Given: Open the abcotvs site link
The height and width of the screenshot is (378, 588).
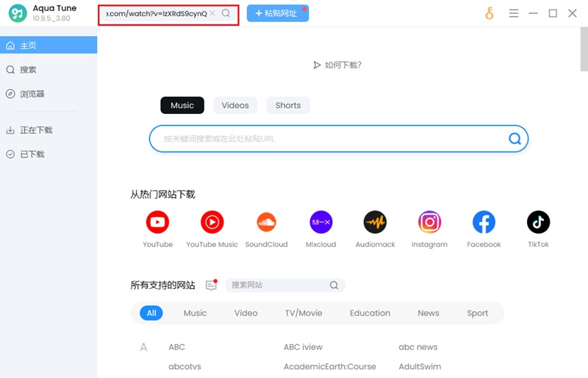Looking at the screenshot, I should (185, 366).
